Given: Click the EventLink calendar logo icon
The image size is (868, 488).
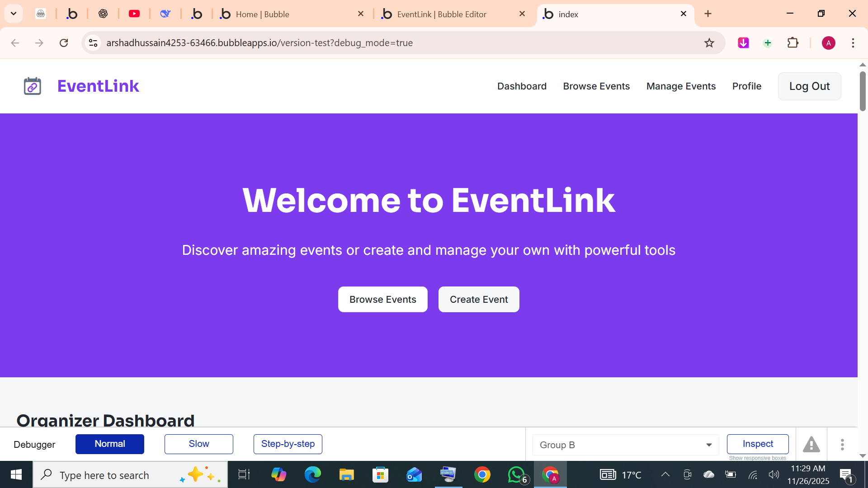Looking at the screenshot, I should [x=33, y=86].
